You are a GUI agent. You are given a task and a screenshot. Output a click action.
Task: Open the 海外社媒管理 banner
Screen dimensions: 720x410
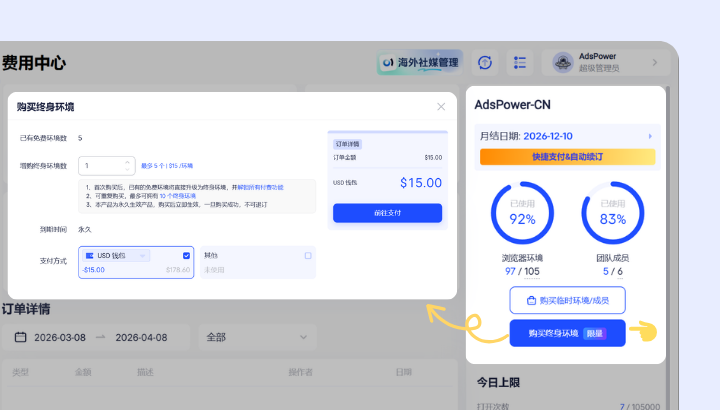420,62
